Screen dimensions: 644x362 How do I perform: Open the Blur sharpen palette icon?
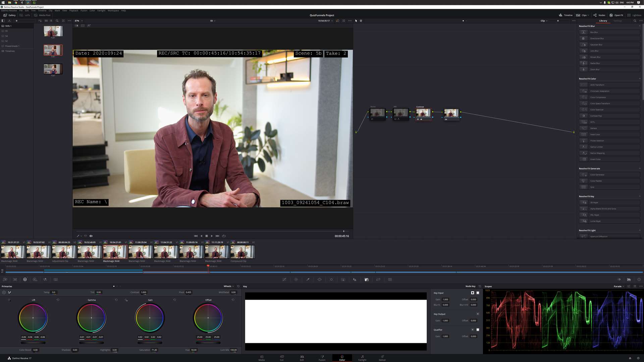coord(355,280)
